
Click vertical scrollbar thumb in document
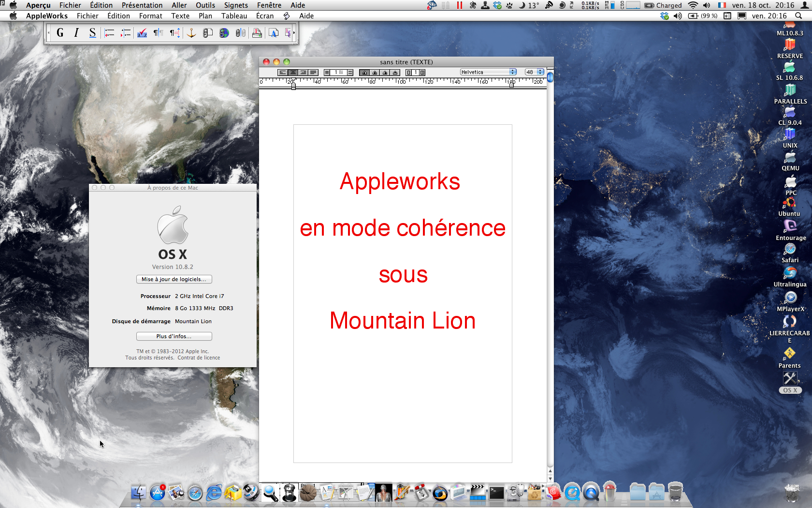click(x=550, y=77)
